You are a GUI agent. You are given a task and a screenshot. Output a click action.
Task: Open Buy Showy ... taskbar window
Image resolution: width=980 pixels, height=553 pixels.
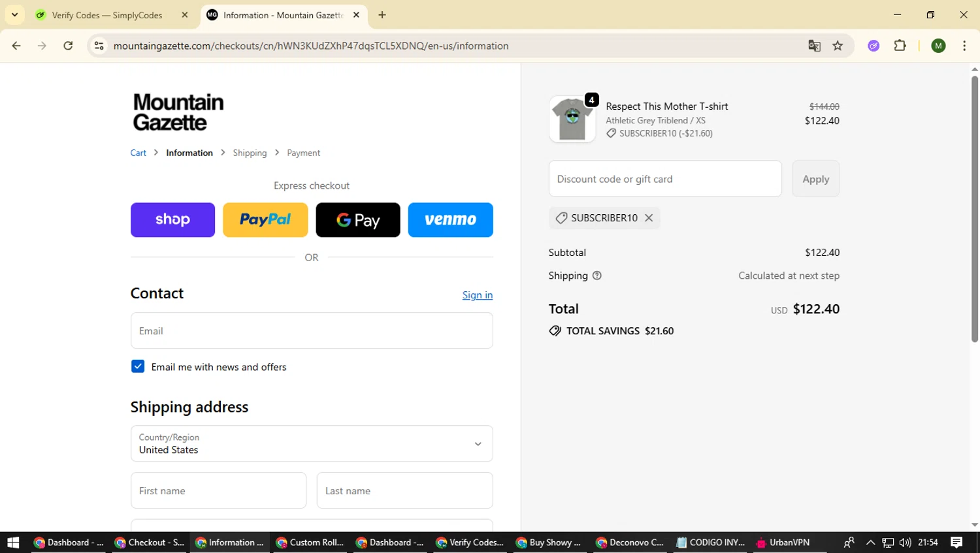[x=550, y=543]
